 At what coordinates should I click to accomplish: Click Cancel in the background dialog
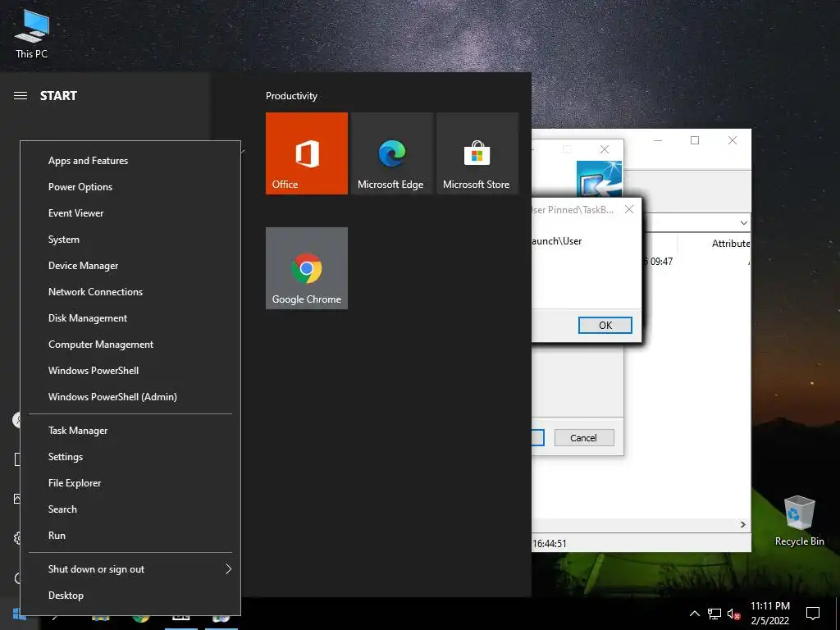[x=584, y=438]
